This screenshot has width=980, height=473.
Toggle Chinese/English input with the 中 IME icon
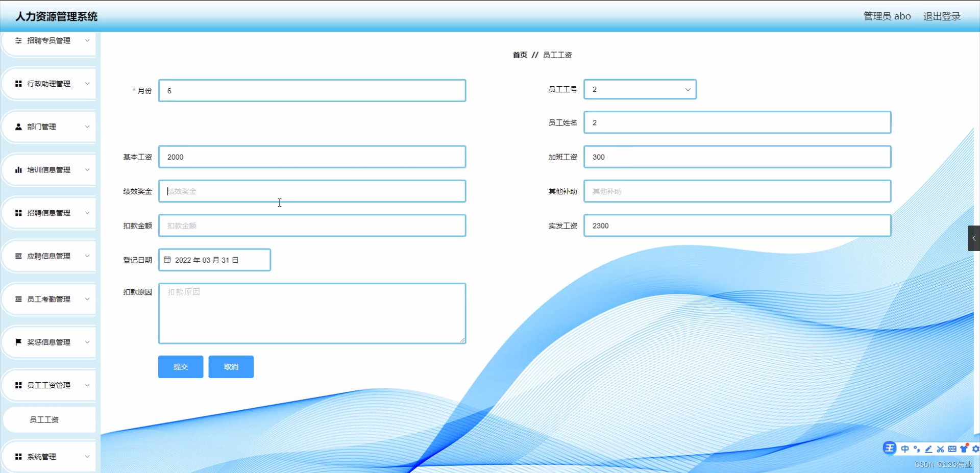[x=904, y=448]
